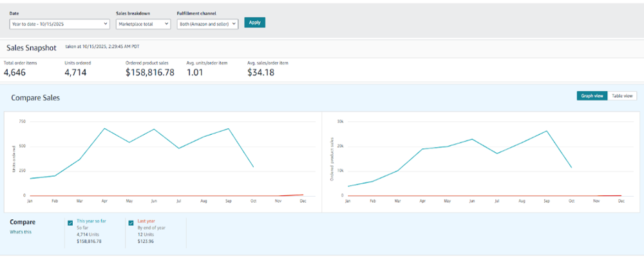
Task: Open the Fulfillment channel dropdown
Action: coord(207,24)
